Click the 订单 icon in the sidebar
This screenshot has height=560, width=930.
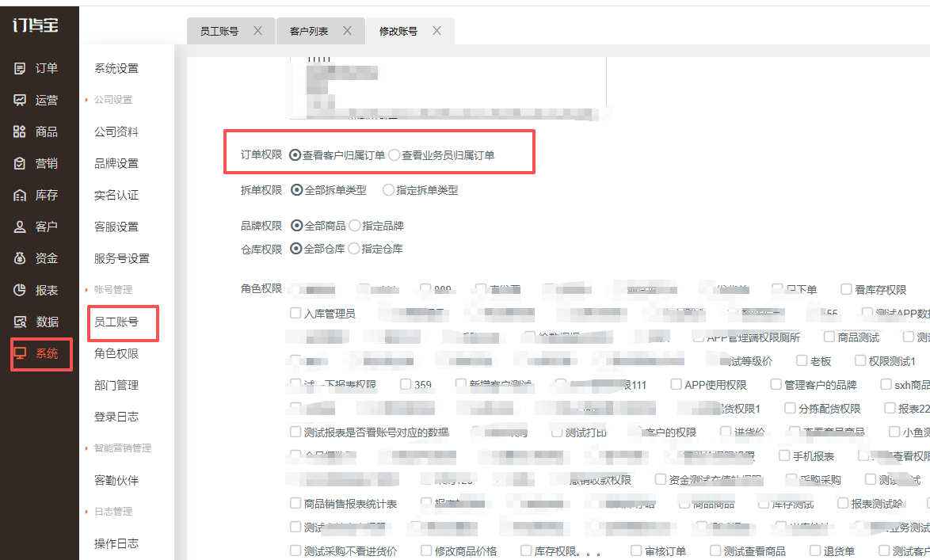(x=20, y=68)
